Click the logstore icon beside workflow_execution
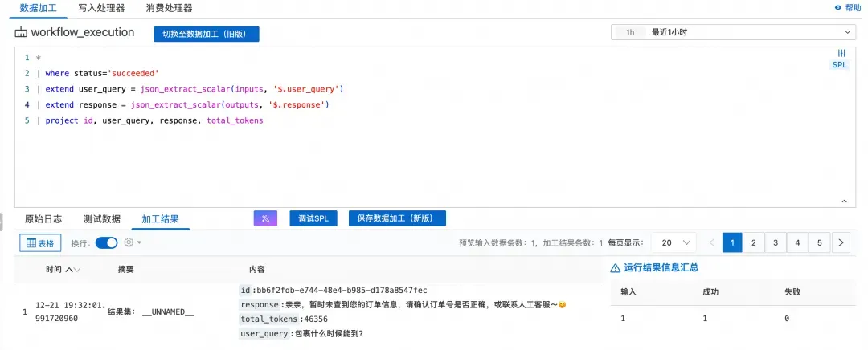868x350 pixels. click(x=21, y=33)
